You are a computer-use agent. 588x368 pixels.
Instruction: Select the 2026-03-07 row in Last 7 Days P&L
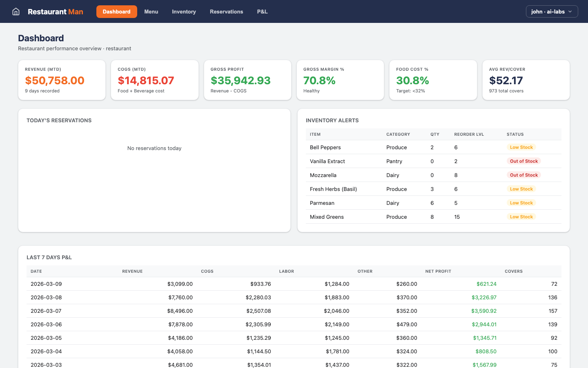pos(286,311)
